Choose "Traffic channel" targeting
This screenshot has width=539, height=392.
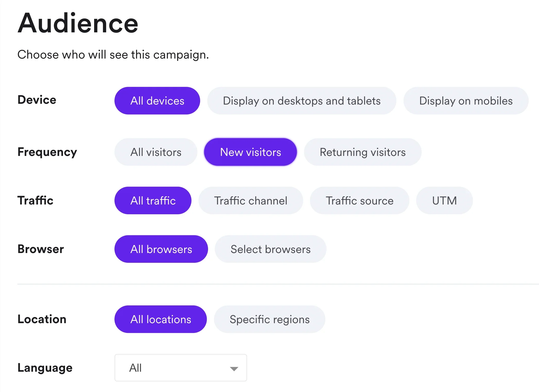(250, 201)
